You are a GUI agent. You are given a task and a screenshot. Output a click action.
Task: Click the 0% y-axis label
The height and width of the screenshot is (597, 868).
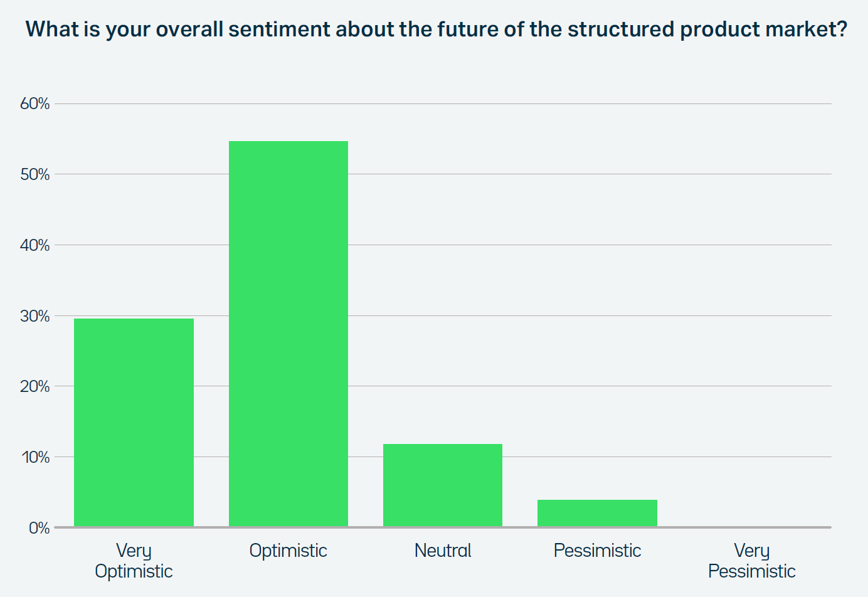click(39, 528)
